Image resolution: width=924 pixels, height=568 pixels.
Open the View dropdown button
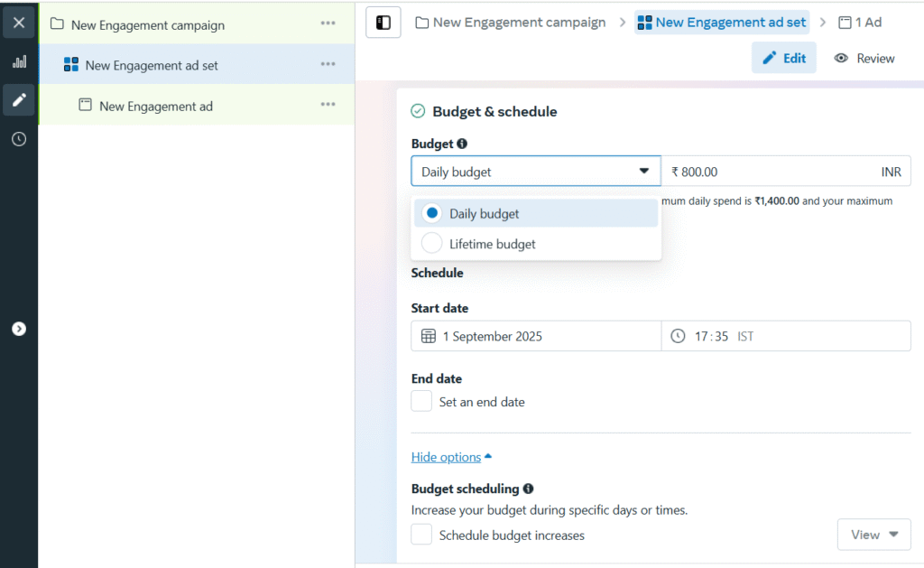(873, 535)
